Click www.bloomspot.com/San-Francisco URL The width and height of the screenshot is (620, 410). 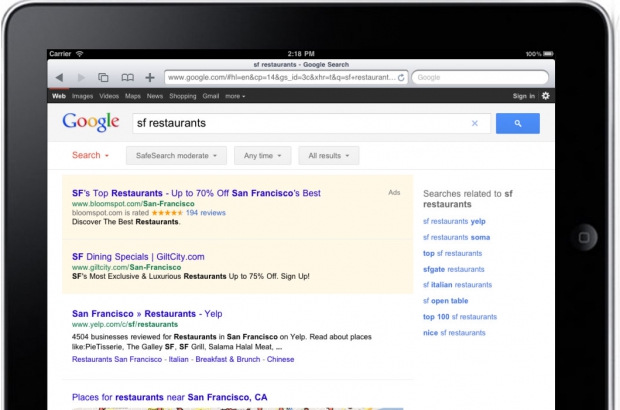point(133,204)
